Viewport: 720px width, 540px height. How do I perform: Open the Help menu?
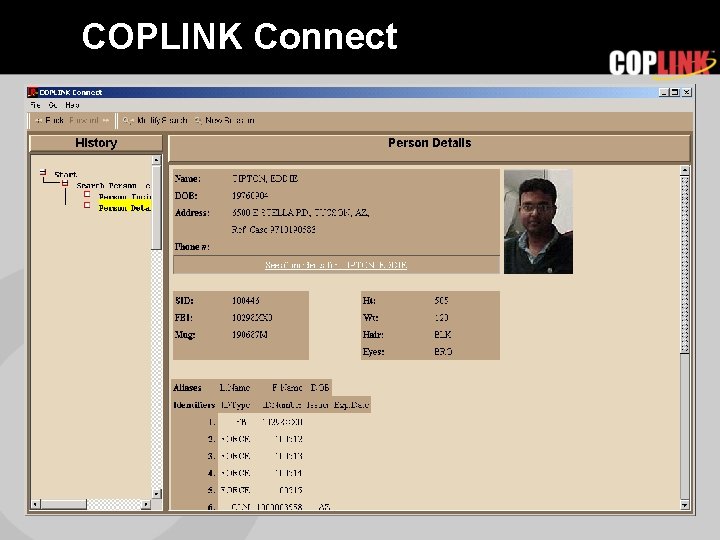coord(72,105)
